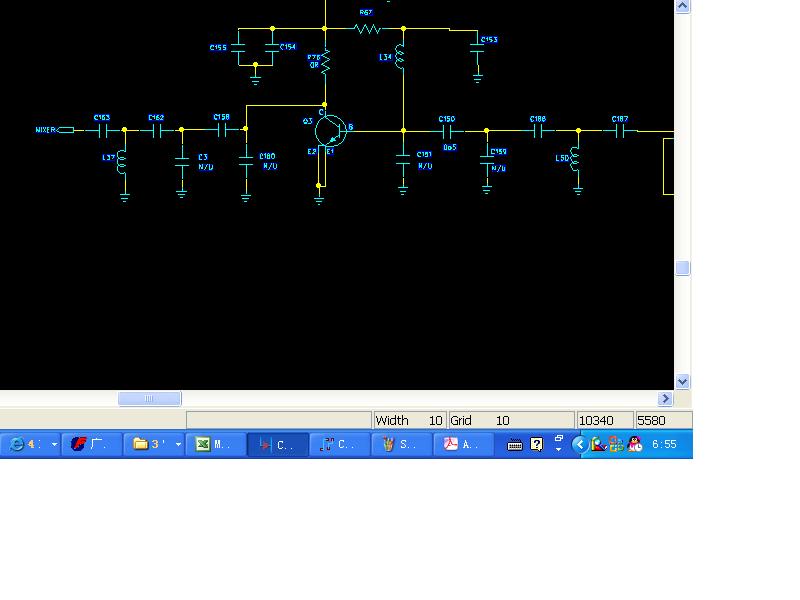Screen dimensions: 800x600
Task: Select transistor Q3 in the schematic
Action: [330, 131]
